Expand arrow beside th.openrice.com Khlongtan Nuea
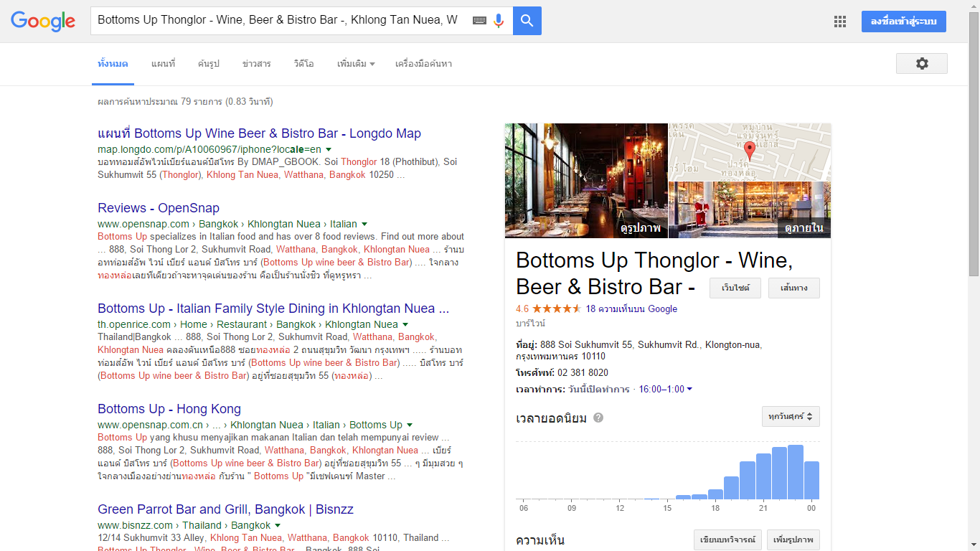Screen dimensions: 980x551 coord(405,324)
